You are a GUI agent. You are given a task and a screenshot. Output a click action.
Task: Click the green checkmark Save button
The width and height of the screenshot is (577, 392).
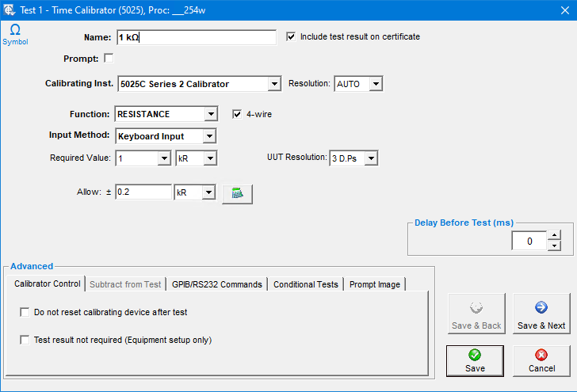(x=475, y=360)
